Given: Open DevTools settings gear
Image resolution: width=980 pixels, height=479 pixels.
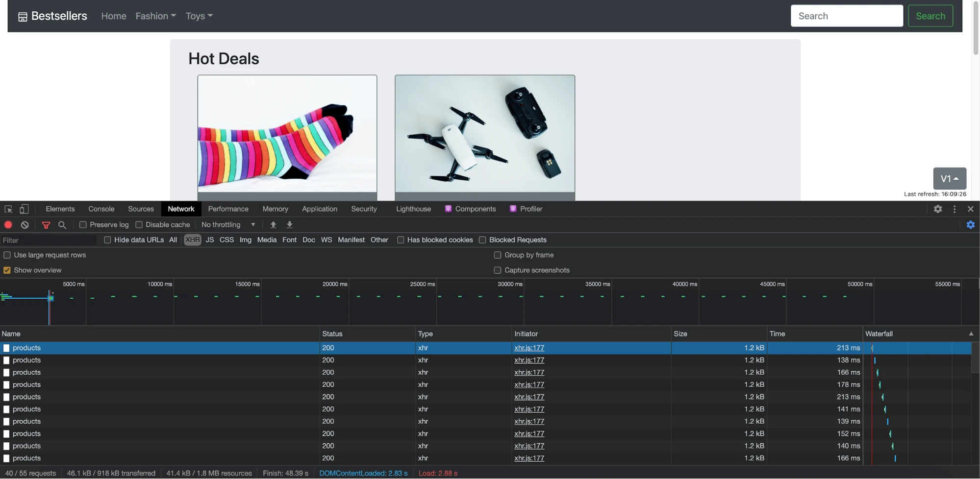Looking at the screenshot, I should tap(938, 209).
